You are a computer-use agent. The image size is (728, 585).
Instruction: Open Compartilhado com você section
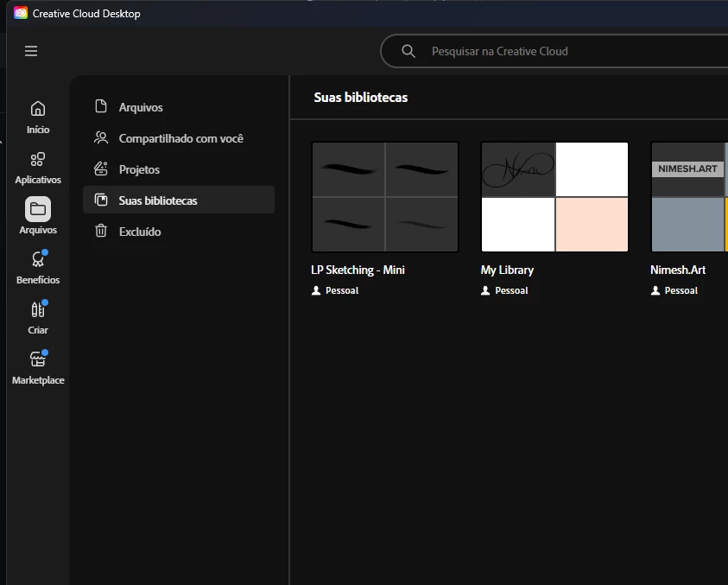pos(179,138)
